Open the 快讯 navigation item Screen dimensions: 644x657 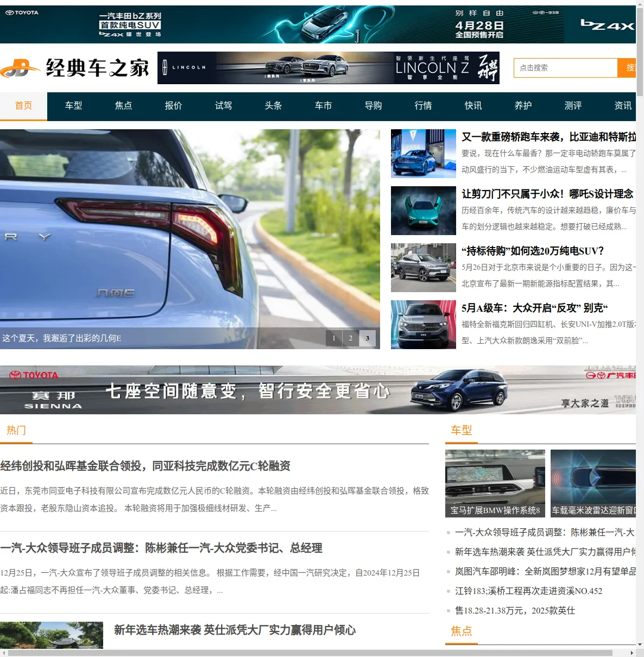[x=473, y=106]
